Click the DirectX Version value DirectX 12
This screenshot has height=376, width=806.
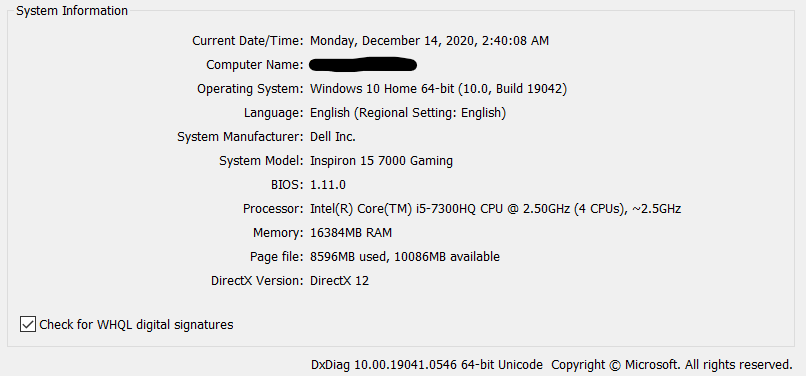click(339, 281)
